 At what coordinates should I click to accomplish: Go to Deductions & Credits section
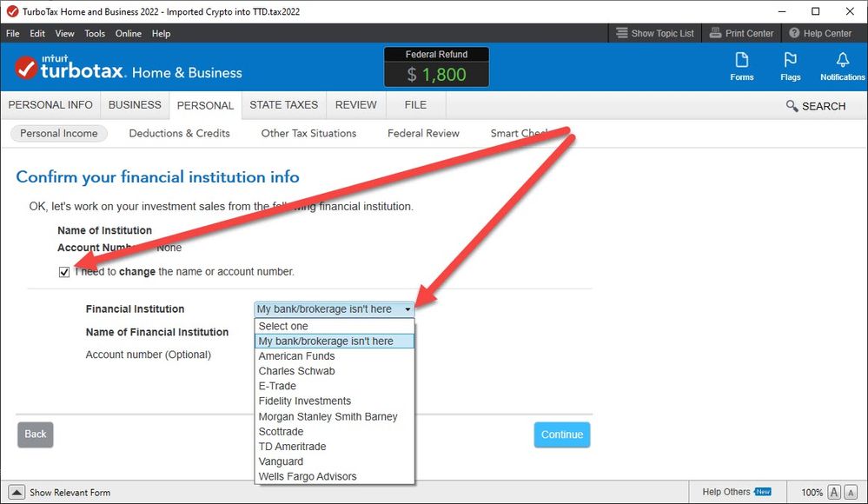179,133
